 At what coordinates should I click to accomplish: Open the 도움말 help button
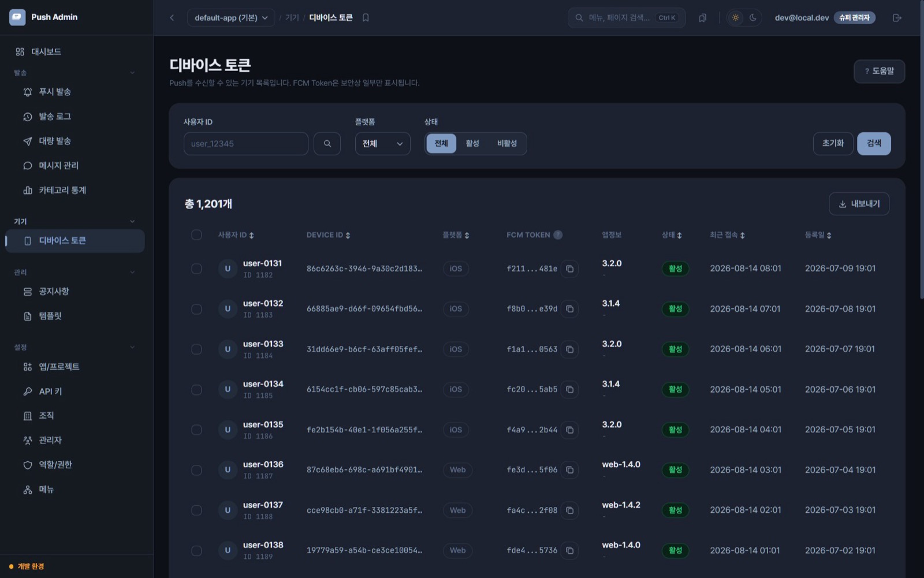879,71
